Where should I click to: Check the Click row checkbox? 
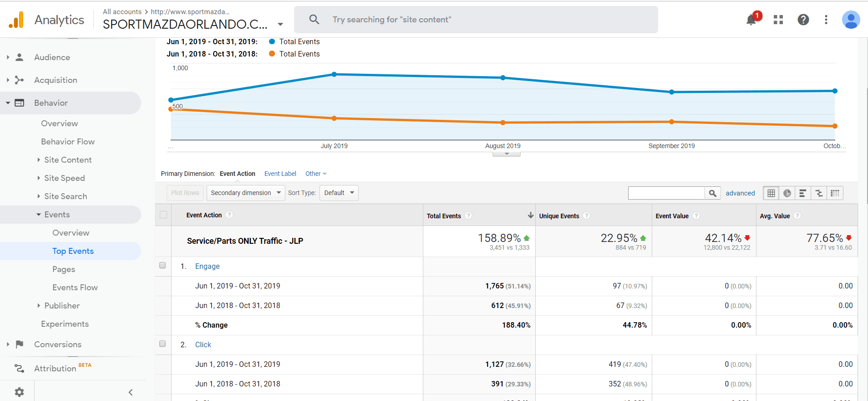pos(162,344)
